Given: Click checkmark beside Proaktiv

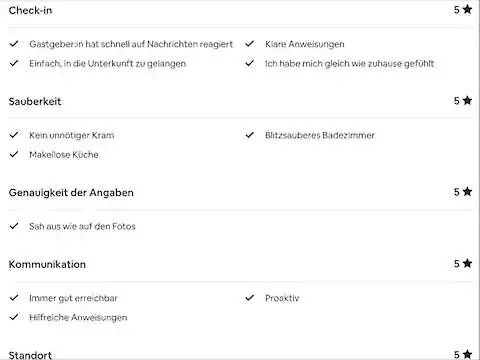Looking at the screenshot, I should pyautogui.click(x=250, y=298).
